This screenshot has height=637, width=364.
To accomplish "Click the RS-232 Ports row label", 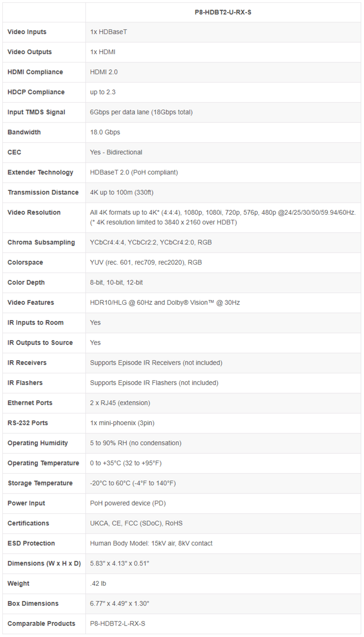I will point(28,423).
